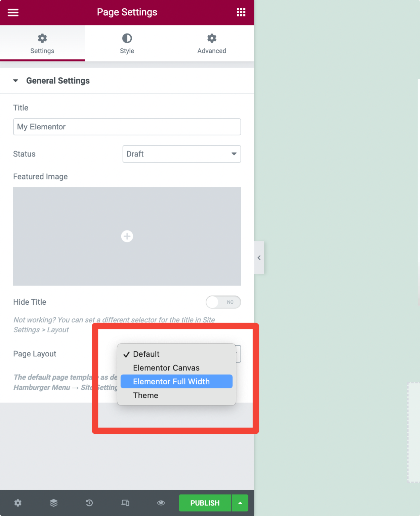The height and width of the screenshot is (516, 420).
Task: Click the Publish button
Action: [x=205, y=503]
